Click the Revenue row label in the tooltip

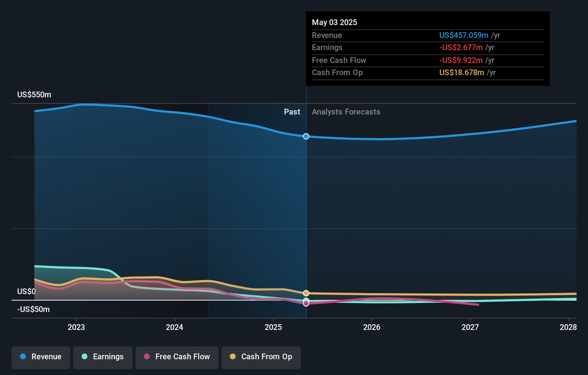327,35
